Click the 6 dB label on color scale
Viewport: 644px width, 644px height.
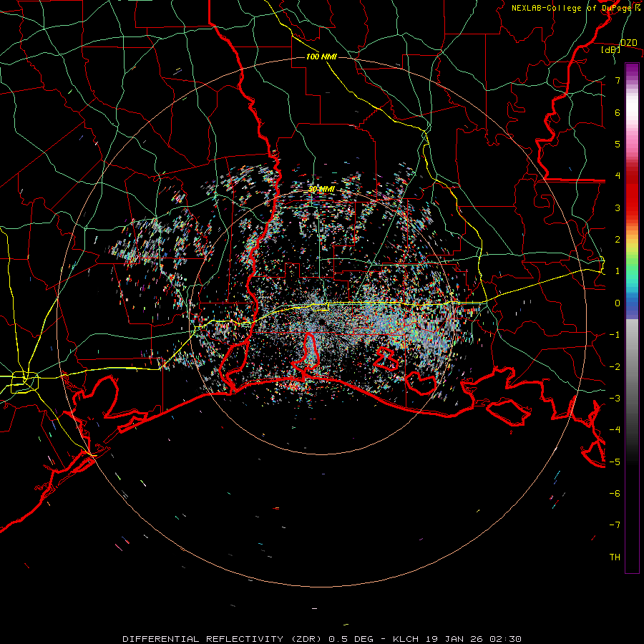tap(618, 112)
